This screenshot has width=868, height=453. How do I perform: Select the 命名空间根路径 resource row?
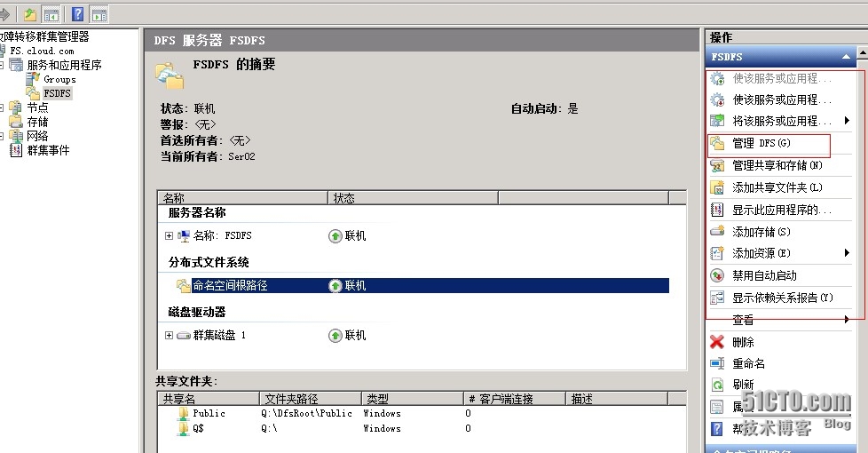[422, 286]
